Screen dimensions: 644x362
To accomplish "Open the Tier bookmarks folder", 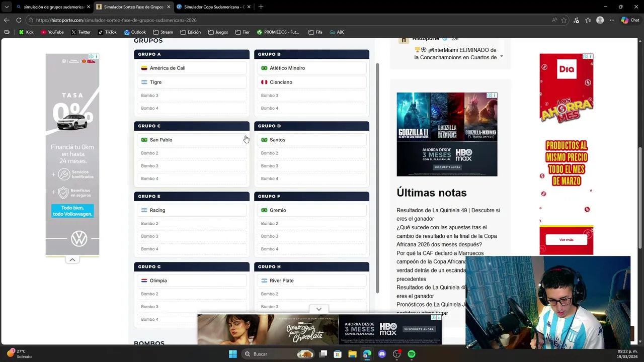I will (242, 32).
